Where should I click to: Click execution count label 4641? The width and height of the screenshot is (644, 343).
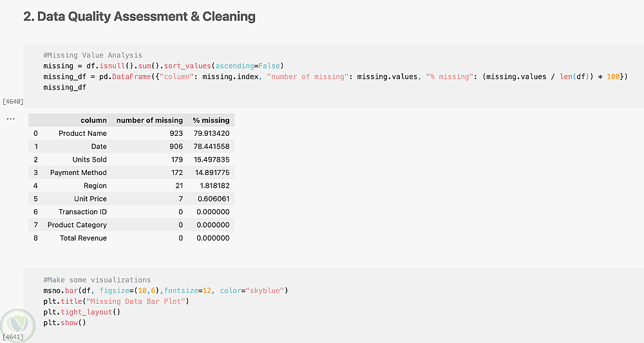click(13, 337)
